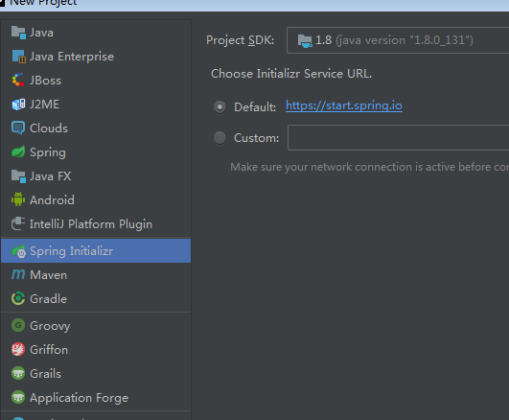Select the Default Initializr URL radio button

click(x=220, y=106)
